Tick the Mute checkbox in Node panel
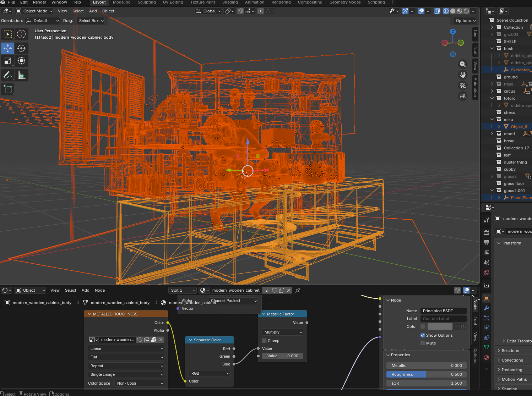This screenshot has width=532, height=396. point(423,343)
